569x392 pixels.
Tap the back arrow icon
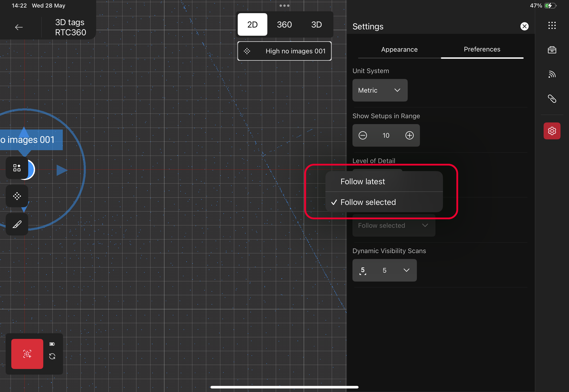coord(19,27)
